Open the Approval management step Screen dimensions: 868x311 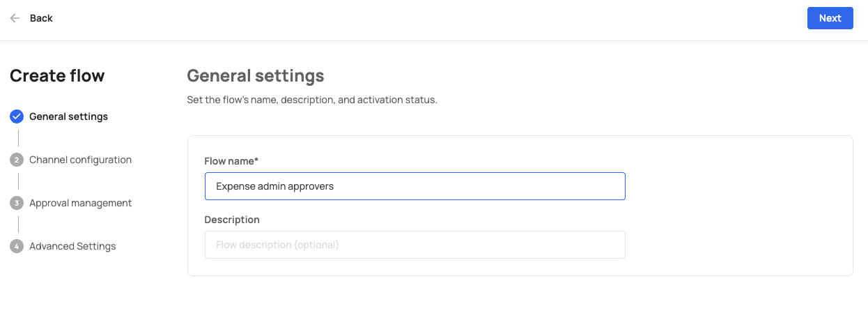coord(80,203)
